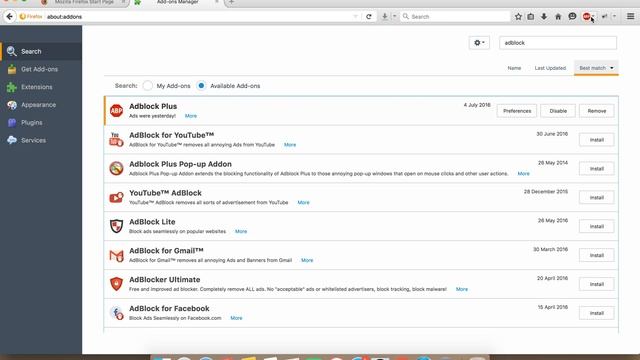Click the Adblock Plus Pop-up Addon icon

(x=116, y=169)
